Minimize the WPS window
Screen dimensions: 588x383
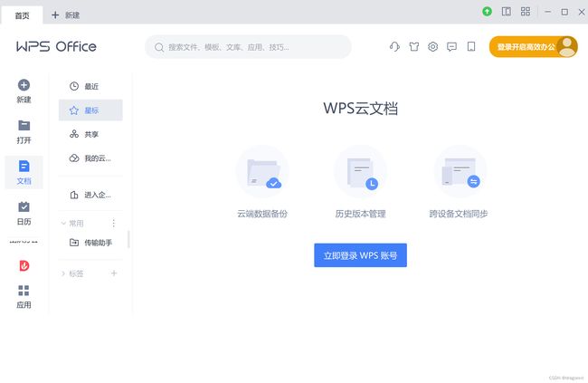[548, 12]
